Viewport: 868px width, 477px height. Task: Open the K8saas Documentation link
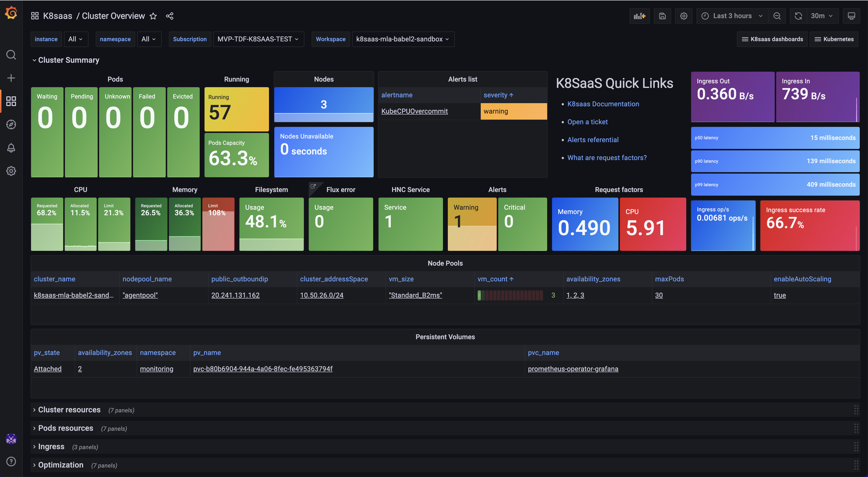click(603, 104)
